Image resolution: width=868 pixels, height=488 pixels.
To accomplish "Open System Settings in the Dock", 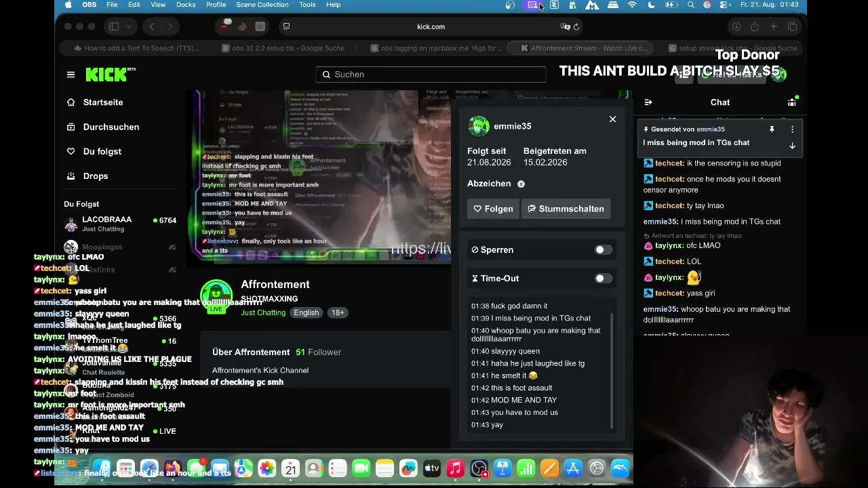I will tap(597, 468).
